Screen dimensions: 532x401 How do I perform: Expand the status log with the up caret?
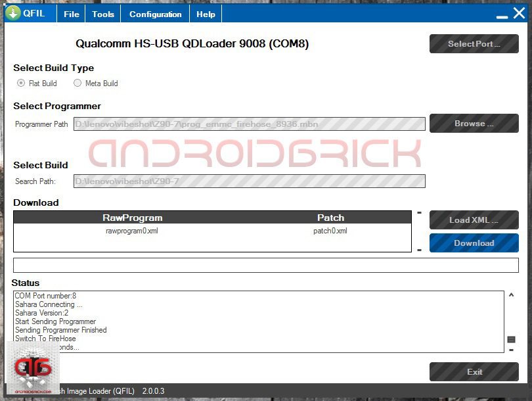pos(511,296)
